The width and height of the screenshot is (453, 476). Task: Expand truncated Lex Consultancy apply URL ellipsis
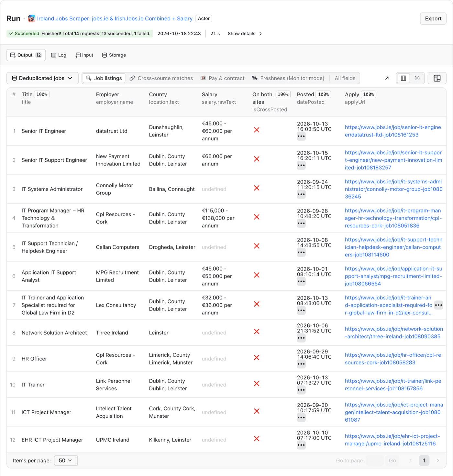(438, 305)
